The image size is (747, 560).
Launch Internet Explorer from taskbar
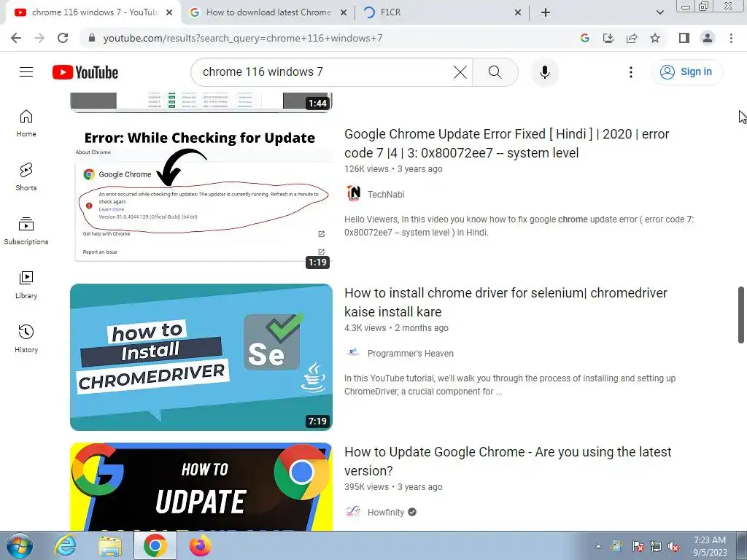(x=65, y=545)
